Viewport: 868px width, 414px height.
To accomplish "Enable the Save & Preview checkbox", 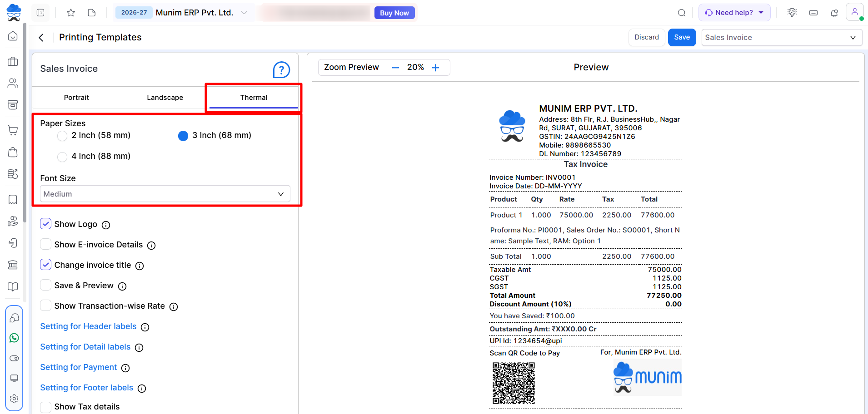I will [x=46, y=285].
